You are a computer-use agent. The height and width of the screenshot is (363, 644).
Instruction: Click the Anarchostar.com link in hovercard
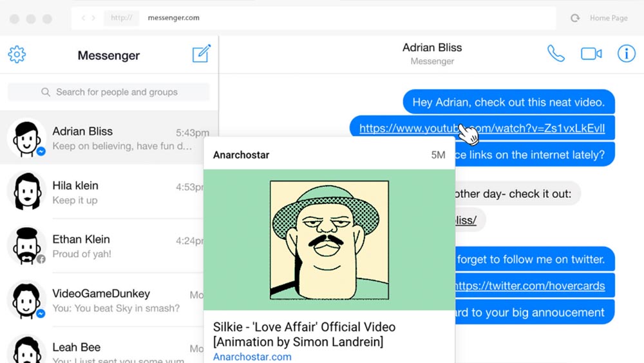(x=252, y=357)
